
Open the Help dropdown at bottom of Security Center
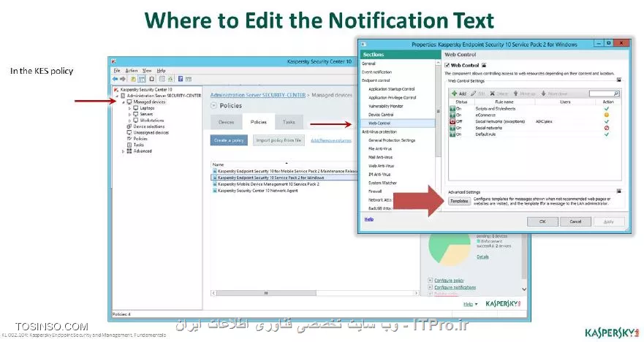[x=470, y=304]
